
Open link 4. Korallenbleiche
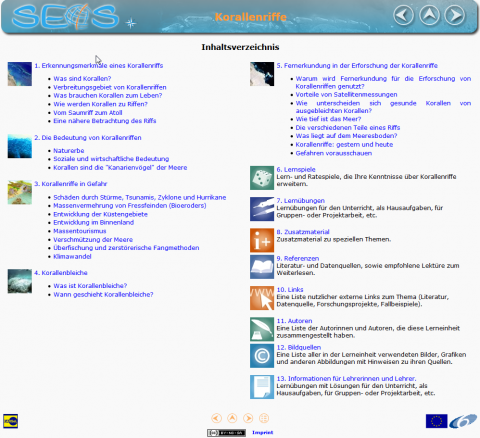(61, 273)
